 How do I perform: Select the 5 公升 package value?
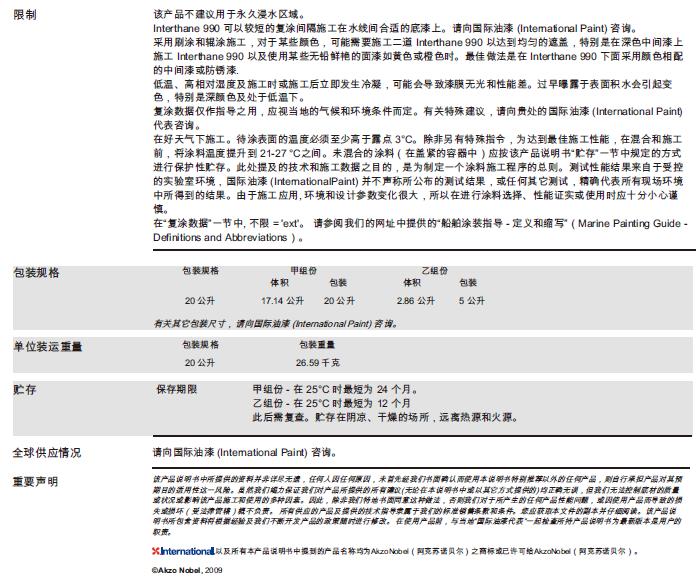point(471,301)
